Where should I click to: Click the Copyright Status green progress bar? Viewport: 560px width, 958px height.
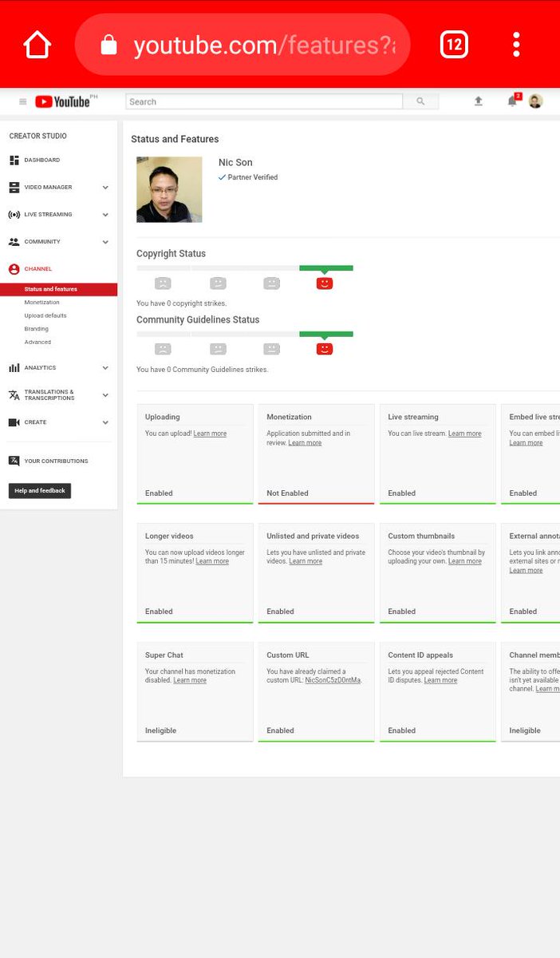[x=326, y=268]
